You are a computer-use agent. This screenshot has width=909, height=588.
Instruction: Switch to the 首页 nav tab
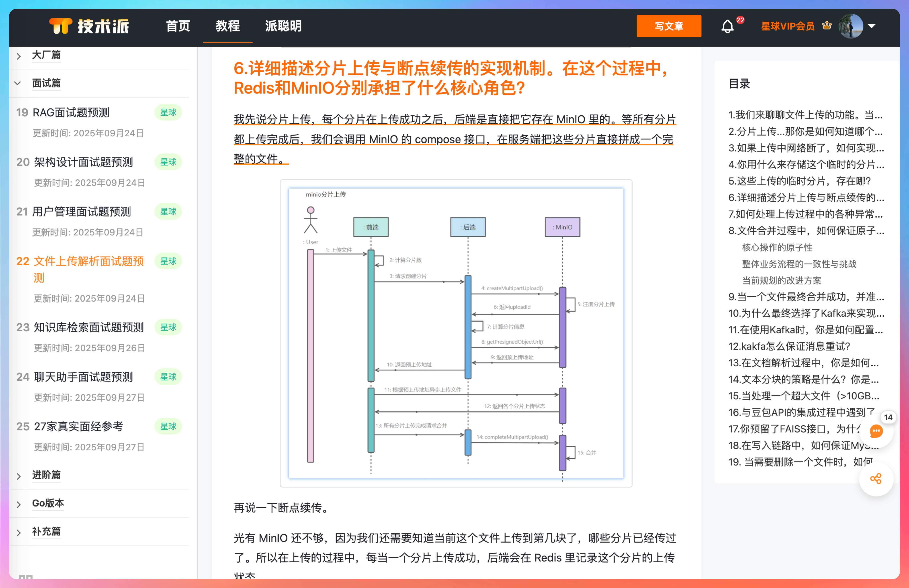pos(178,26)
